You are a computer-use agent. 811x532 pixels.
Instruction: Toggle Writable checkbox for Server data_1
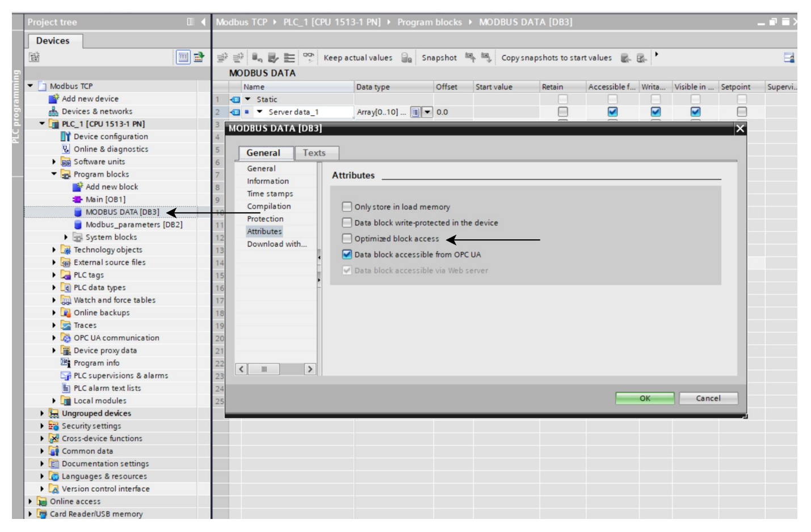(x=655, y=112)
